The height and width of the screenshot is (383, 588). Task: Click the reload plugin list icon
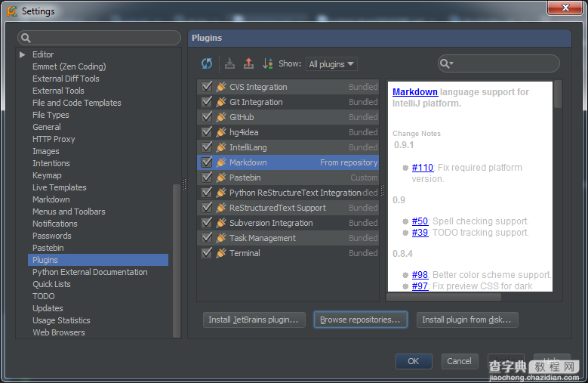point(207,63)
